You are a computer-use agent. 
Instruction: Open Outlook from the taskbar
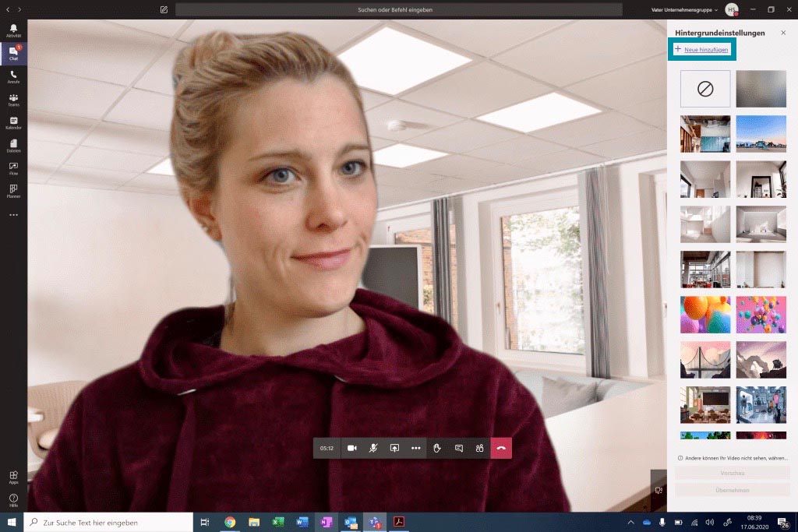pyautogui.click(x=350, y=523)
